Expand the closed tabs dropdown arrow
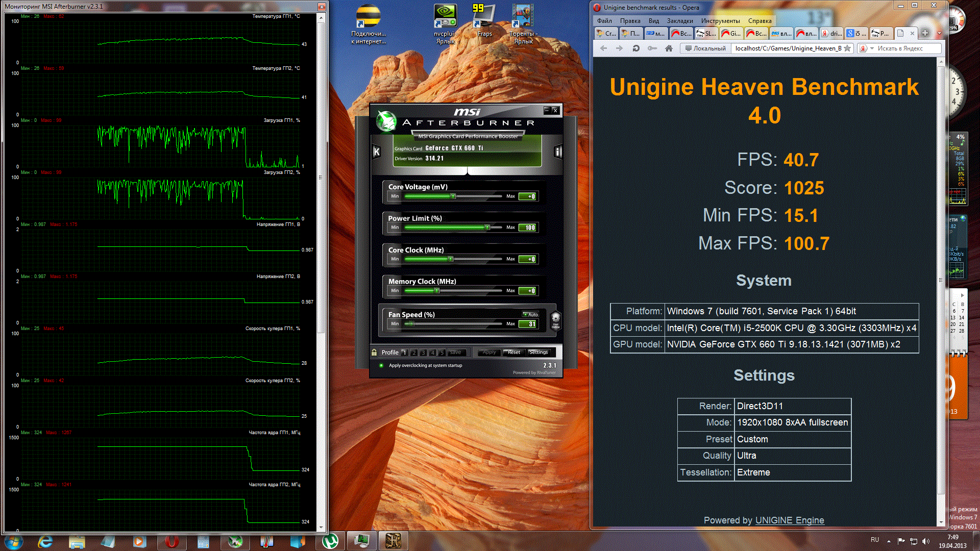The image size is (980, 551). tap(940, 33)
